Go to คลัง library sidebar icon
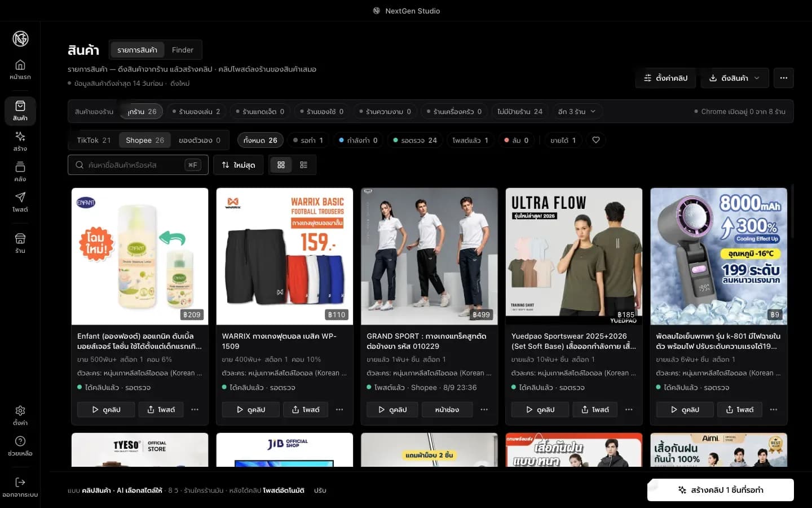This screenshot has height=508, width=812. pos(20,172)
